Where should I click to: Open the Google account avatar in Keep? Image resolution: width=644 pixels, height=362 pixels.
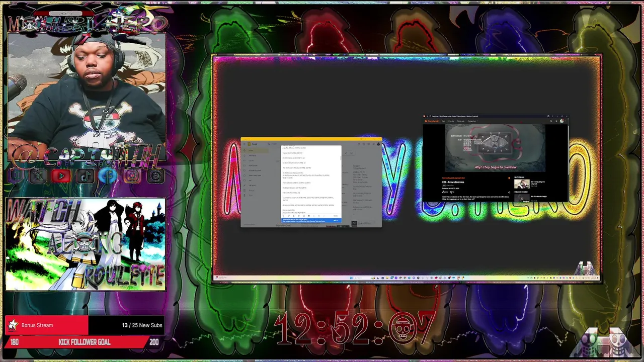click(378, 144)
